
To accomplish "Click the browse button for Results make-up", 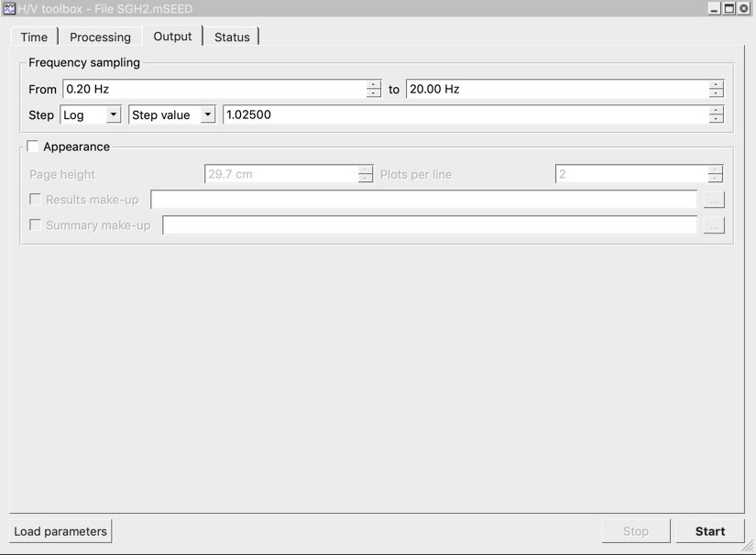I will pyautogui.click(x=714, y=200).
